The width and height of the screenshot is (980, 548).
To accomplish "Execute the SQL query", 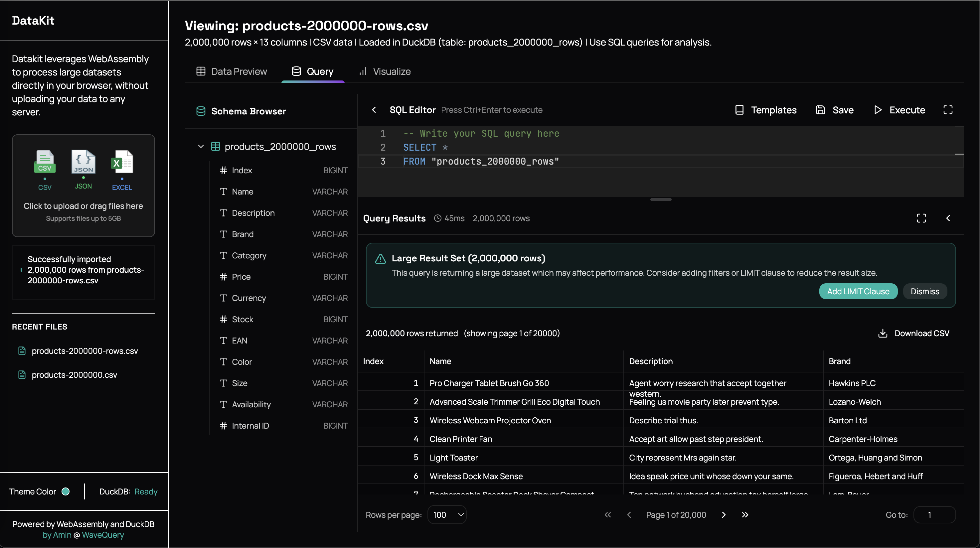I will point(900,110).
